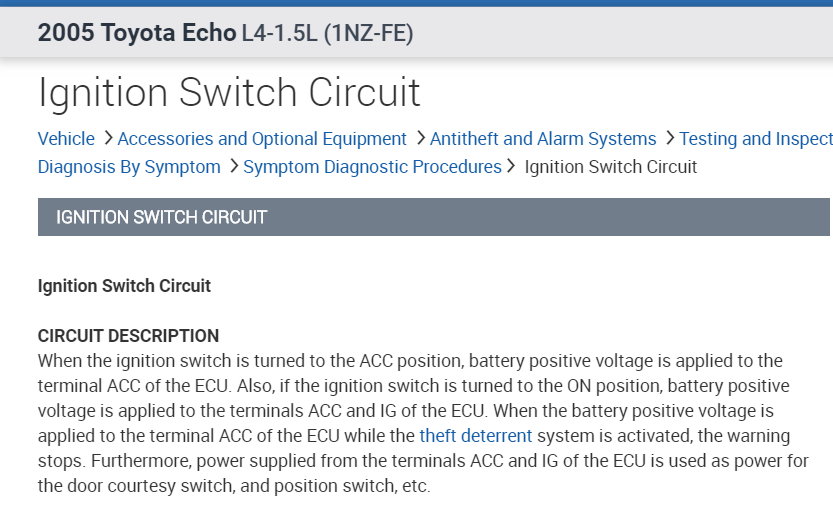Click the large Ignition Switch Circuit page heading

point(229,92)
